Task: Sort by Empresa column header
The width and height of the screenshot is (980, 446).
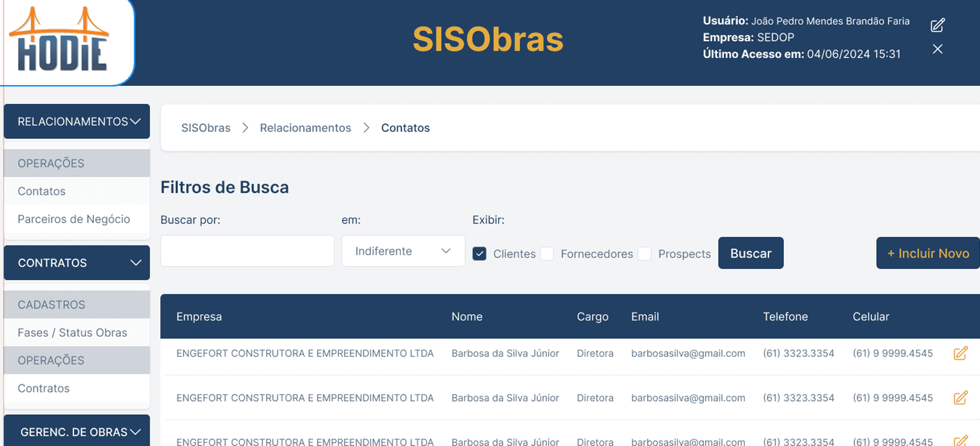Action: [199, 316]
